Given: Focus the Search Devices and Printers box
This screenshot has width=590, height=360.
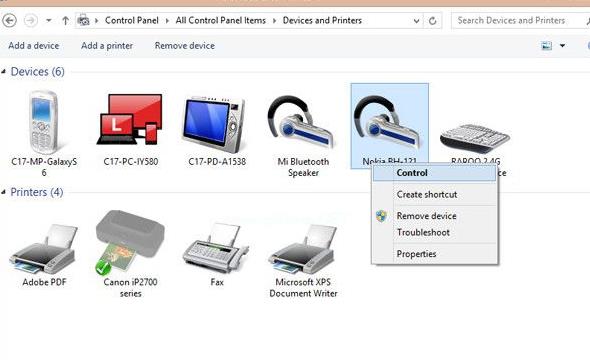Looking at the screenshot, I should click(519, 20).
